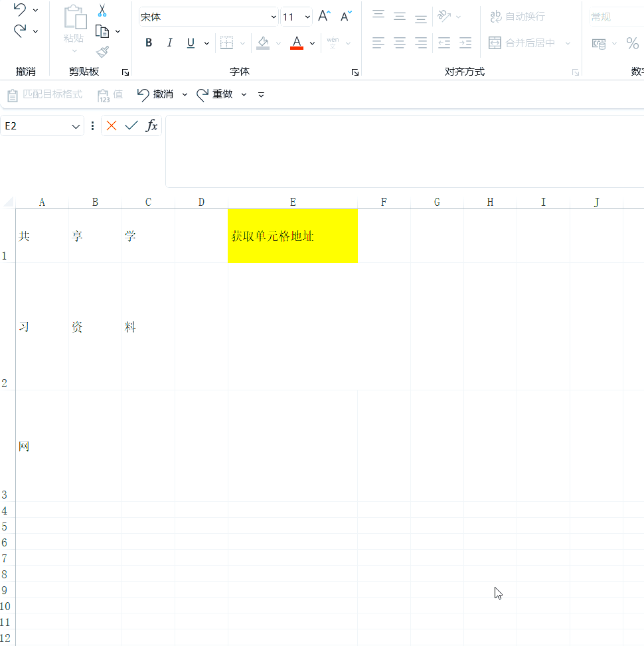Toggle middle vertical alignment

(399, 16)
